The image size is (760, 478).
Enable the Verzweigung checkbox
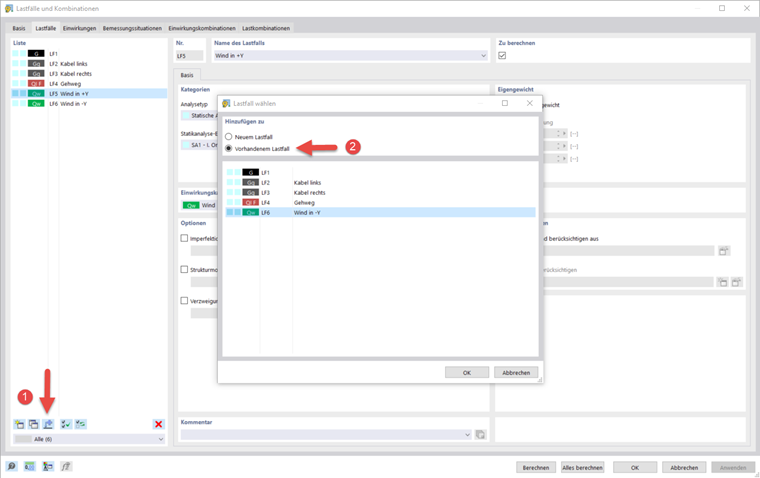point(184,301)
